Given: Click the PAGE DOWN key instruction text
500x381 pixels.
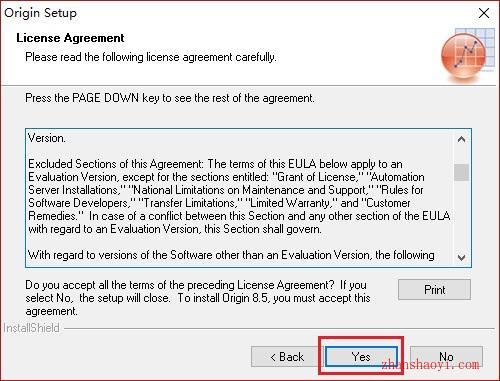Looking at the screenshot, I should point(170,98).
